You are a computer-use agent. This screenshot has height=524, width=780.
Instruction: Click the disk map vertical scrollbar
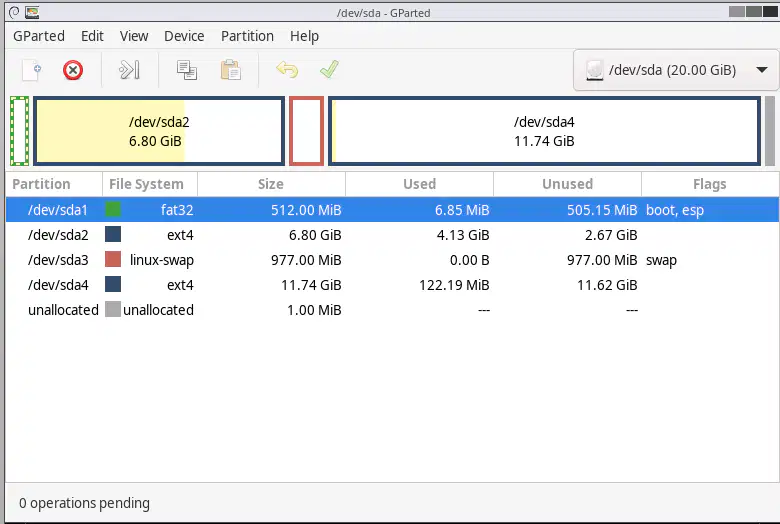coord(770,131)
